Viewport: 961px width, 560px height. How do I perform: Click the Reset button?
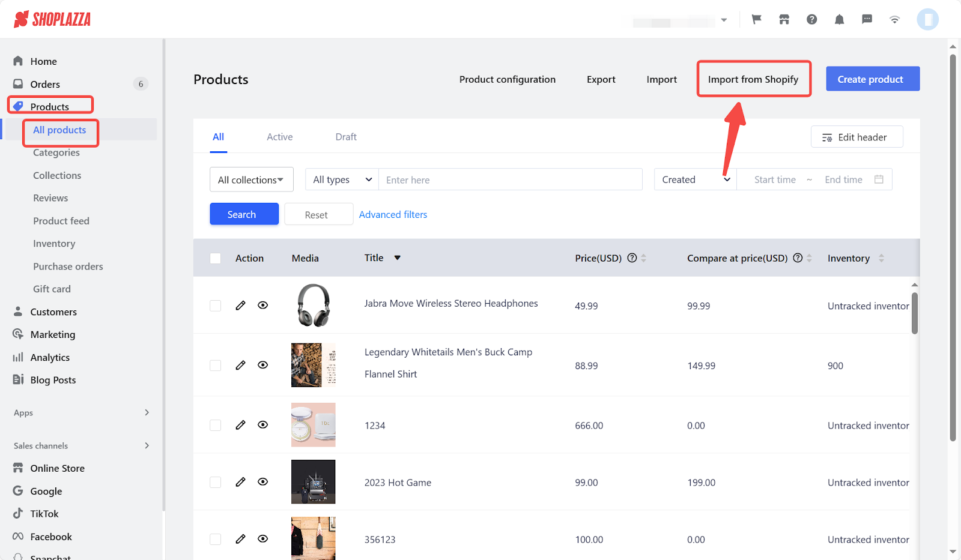point(318,214)
